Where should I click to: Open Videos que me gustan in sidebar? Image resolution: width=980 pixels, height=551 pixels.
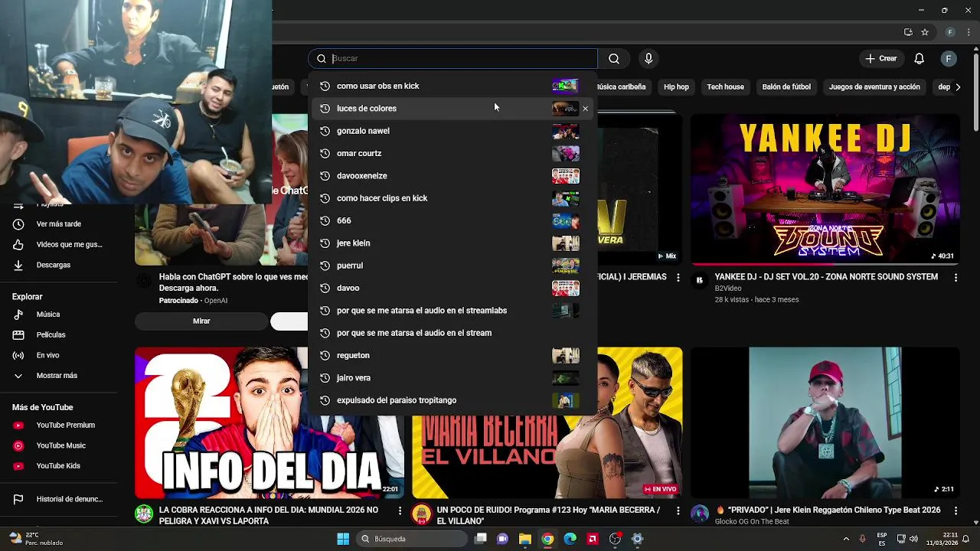point(59,245)
